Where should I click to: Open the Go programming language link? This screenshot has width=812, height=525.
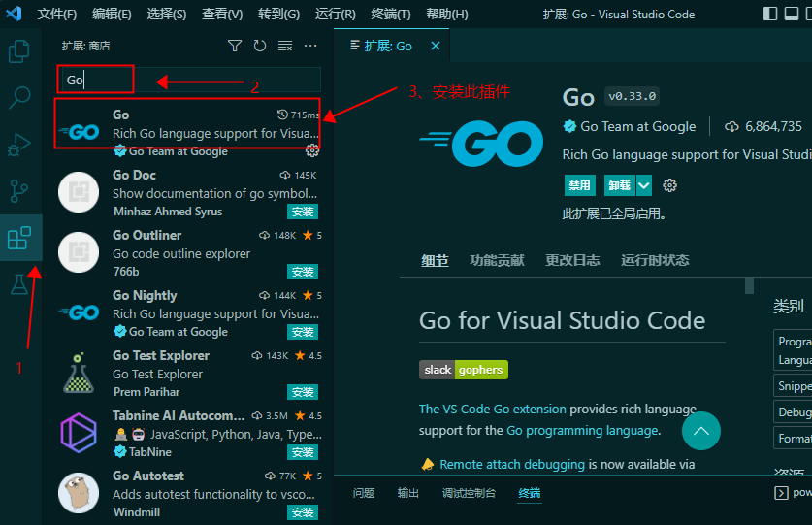pos(582,431)
